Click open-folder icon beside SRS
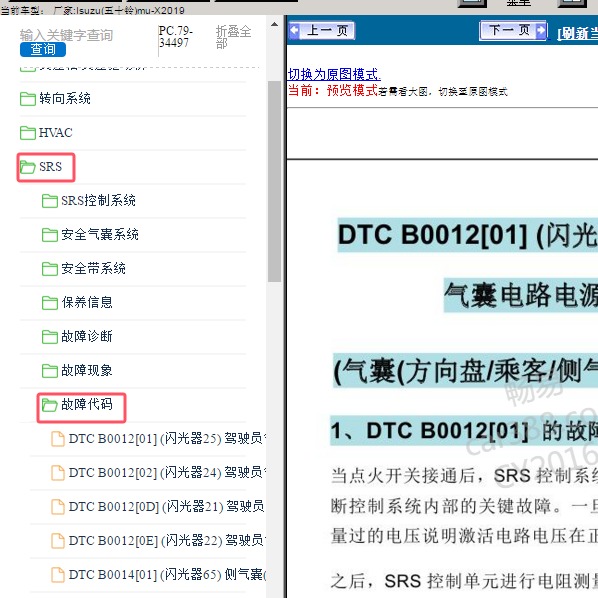 tap(28, 167)
